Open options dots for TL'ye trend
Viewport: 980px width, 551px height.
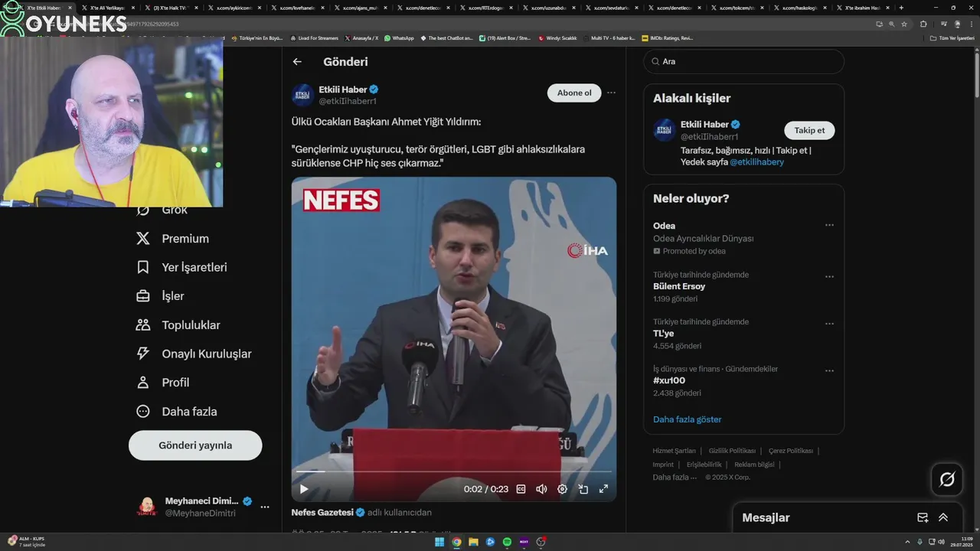(x=829, y=324)
